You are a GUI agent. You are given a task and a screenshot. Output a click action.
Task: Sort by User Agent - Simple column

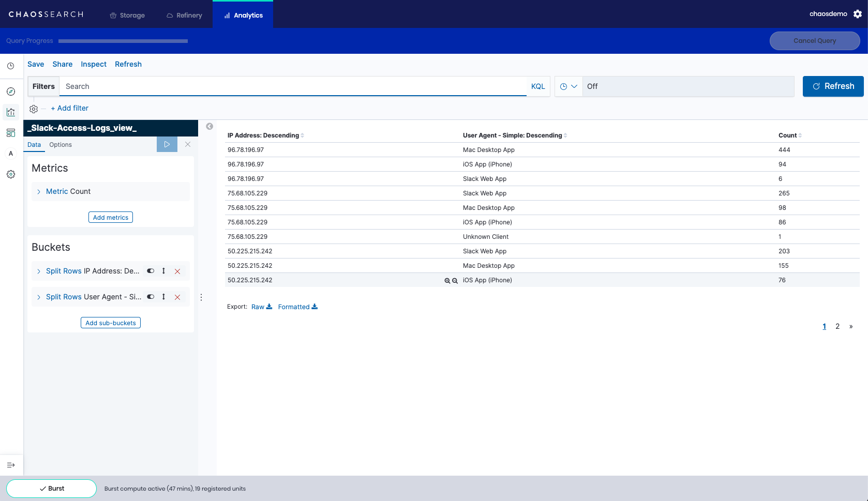pos(515,135)
